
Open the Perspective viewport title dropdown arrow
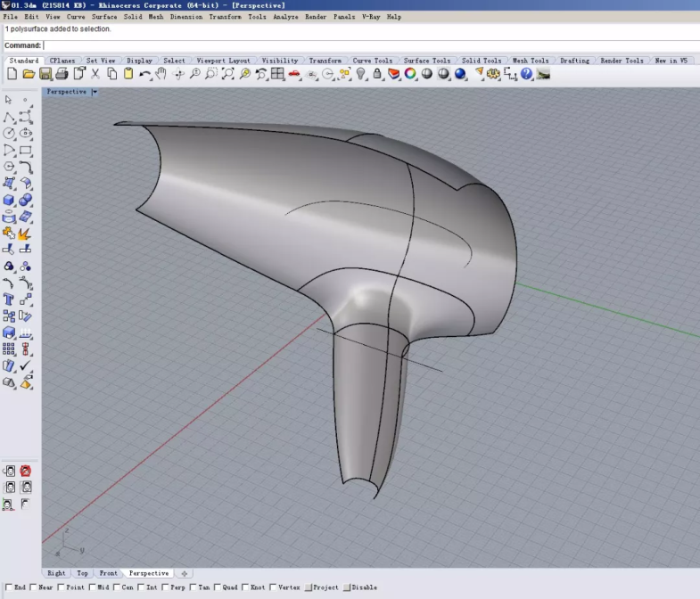[95, 92]
